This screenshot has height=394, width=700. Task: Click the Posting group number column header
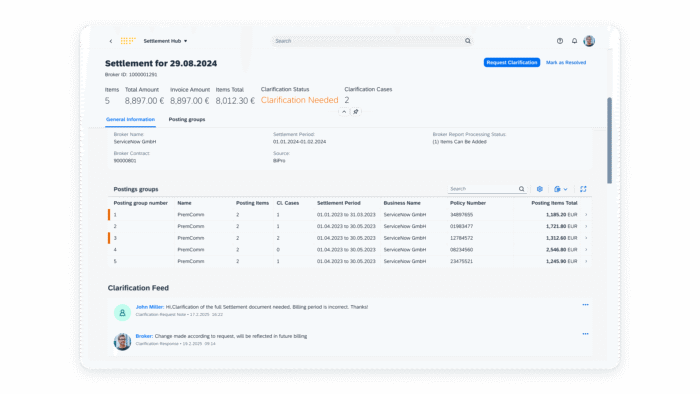[x=141, y=203]
